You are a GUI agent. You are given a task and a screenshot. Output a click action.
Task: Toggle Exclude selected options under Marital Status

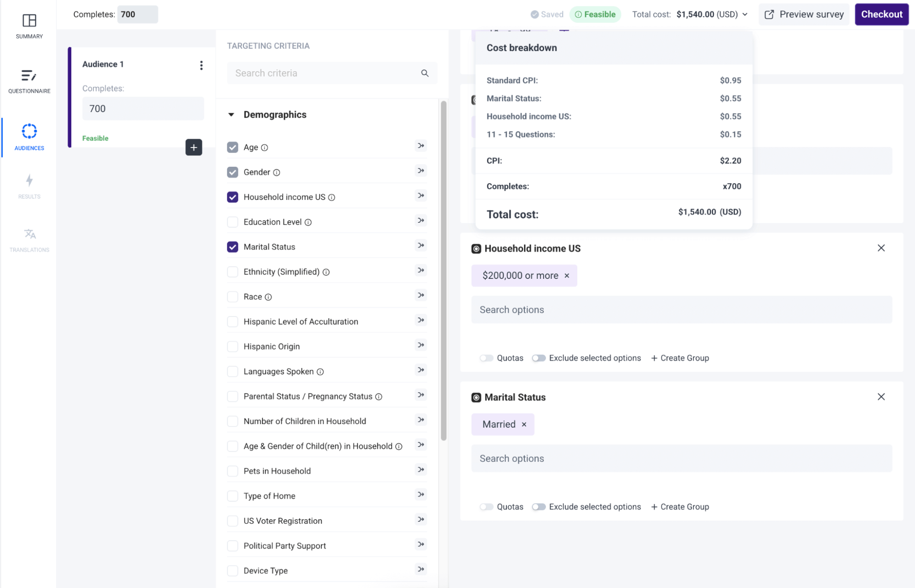click(539, 507)
